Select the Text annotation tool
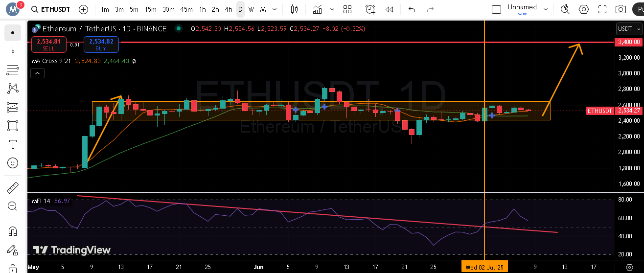The image size is (644, 273). point(13,144)
